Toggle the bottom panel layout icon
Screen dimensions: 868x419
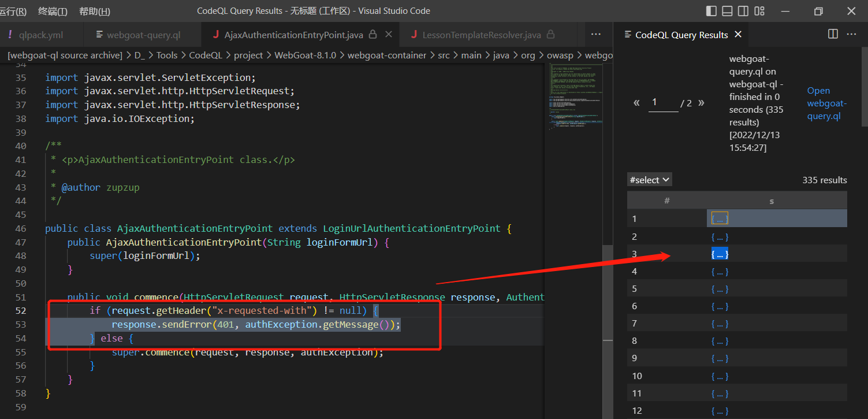coord(728,11)
